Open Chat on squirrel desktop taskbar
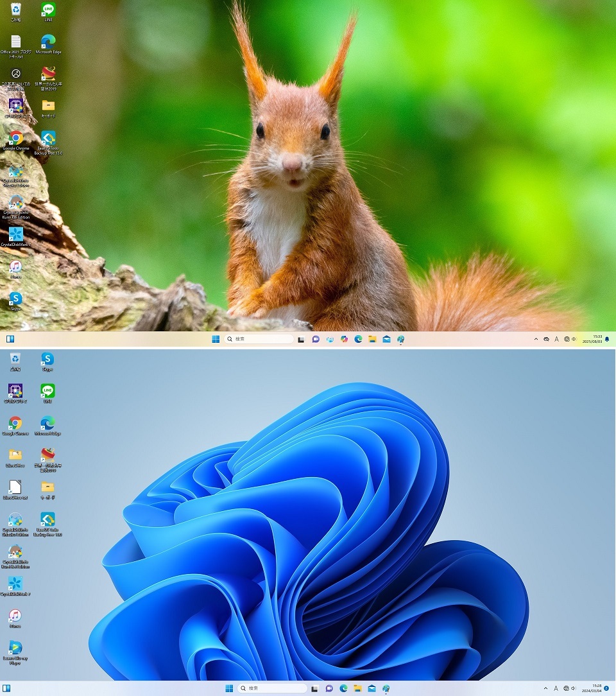This screenshot has width=616, height=696. pos(316,339)
